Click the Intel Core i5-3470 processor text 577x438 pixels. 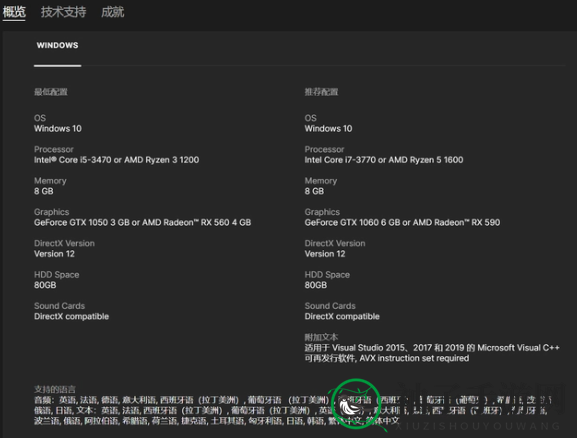116,160
